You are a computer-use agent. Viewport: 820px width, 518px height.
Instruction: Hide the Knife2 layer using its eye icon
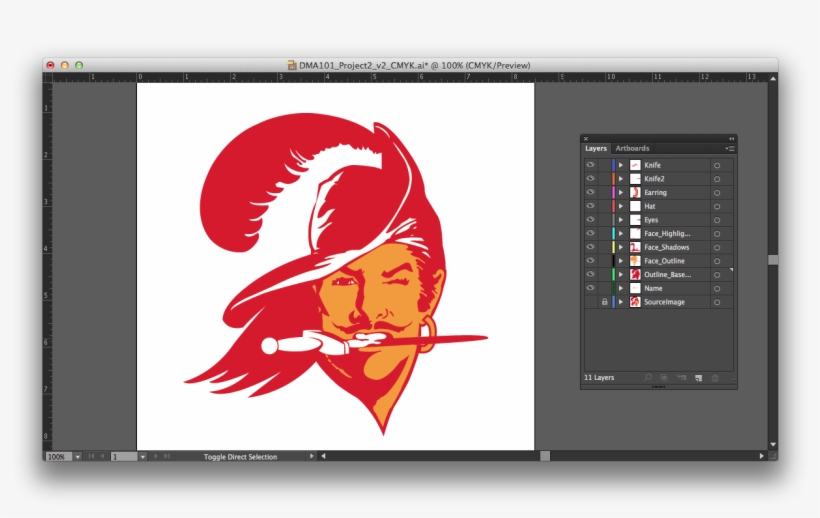(590, 178)
